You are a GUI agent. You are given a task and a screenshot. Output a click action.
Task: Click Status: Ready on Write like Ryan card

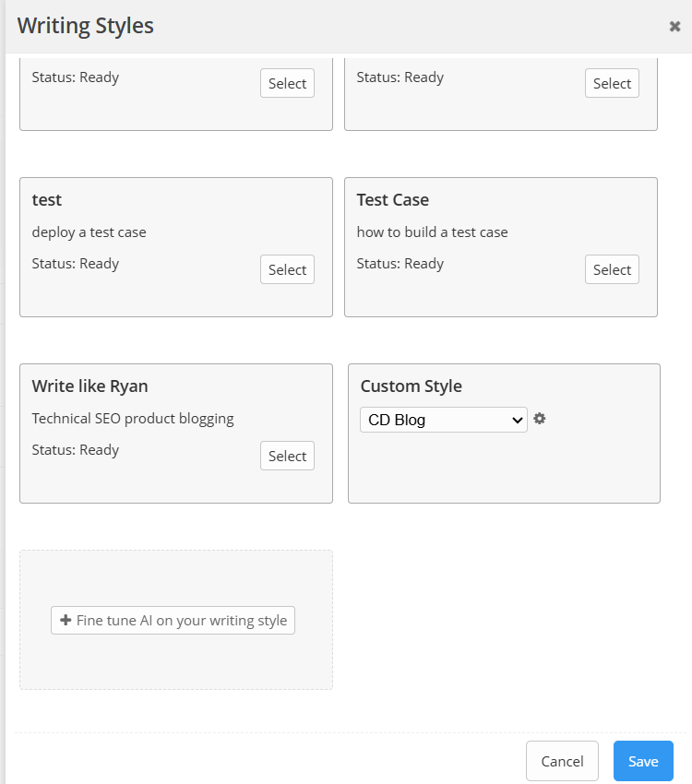76,449
